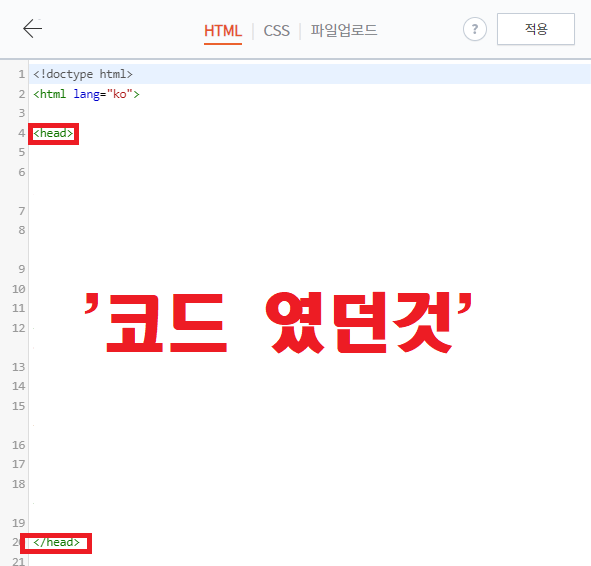Click the closing </head> tag text
Viewport: 591px width, 566px height.
[57, 542]
